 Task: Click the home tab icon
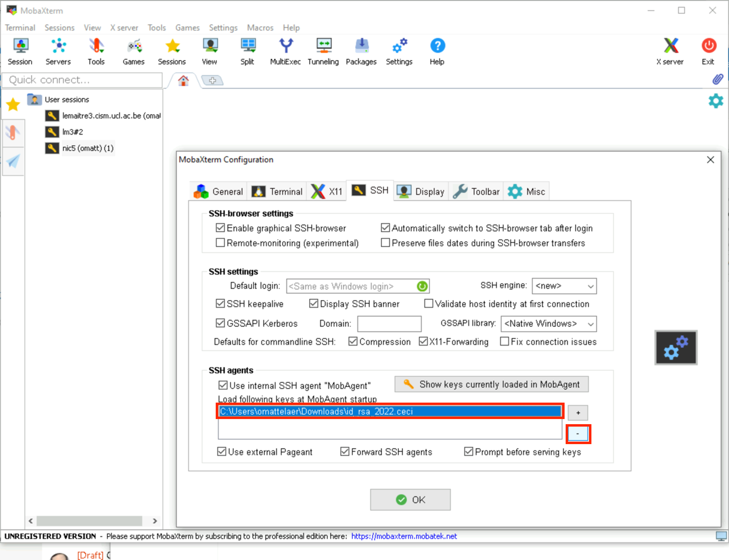click(x=184, y=80)
